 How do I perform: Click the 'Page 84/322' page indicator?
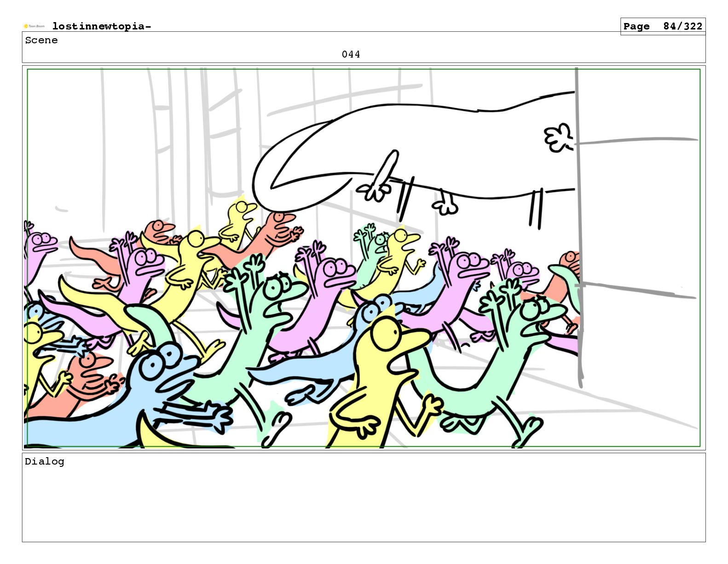(x=663, y=26)
